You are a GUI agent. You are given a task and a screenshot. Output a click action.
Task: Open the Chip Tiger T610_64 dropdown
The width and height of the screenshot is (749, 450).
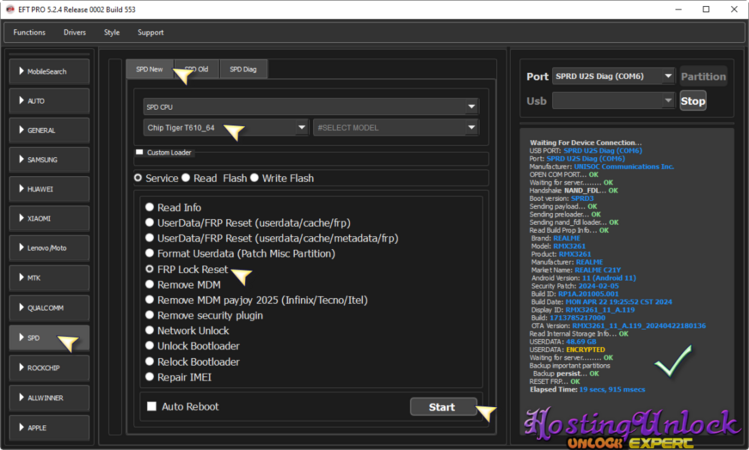[x=225, y=128]
